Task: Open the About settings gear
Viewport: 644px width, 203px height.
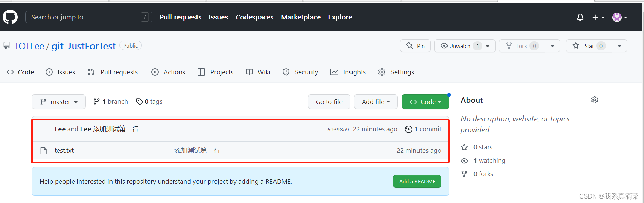Action: tap(594, 100)
